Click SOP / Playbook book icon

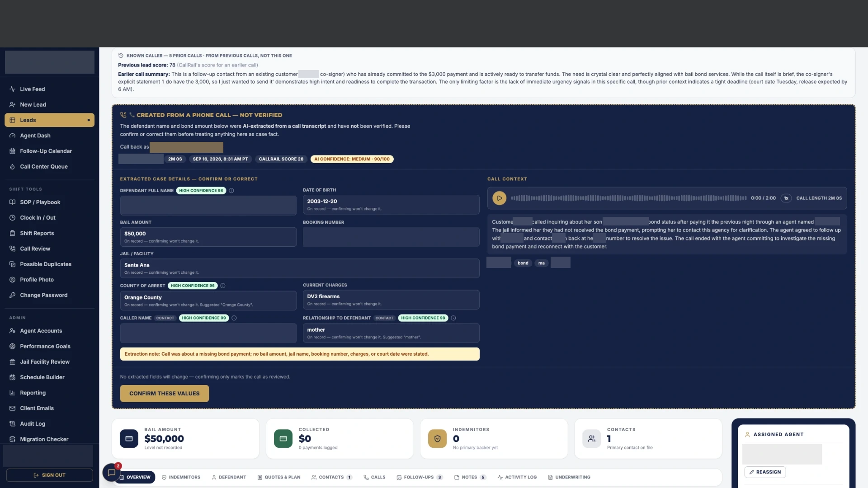point(12,202)
